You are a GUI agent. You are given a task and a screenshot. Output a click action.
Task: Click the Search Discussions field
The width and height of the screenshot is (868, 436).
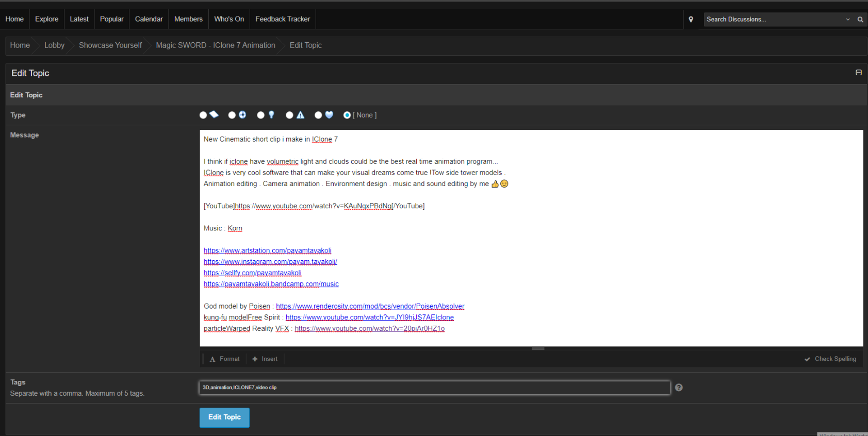click(x=774, y=19)
